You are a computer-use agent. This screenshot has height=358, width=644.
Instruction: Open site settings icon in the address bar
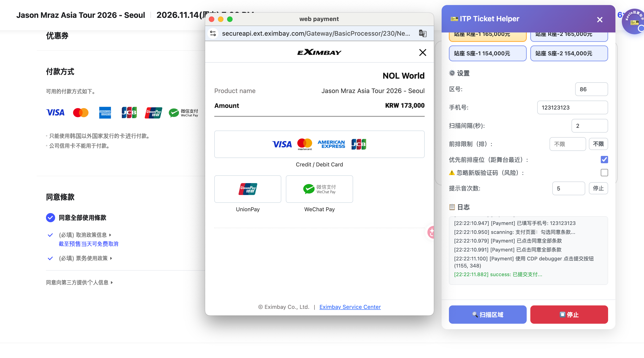click(x=213, y=33)
